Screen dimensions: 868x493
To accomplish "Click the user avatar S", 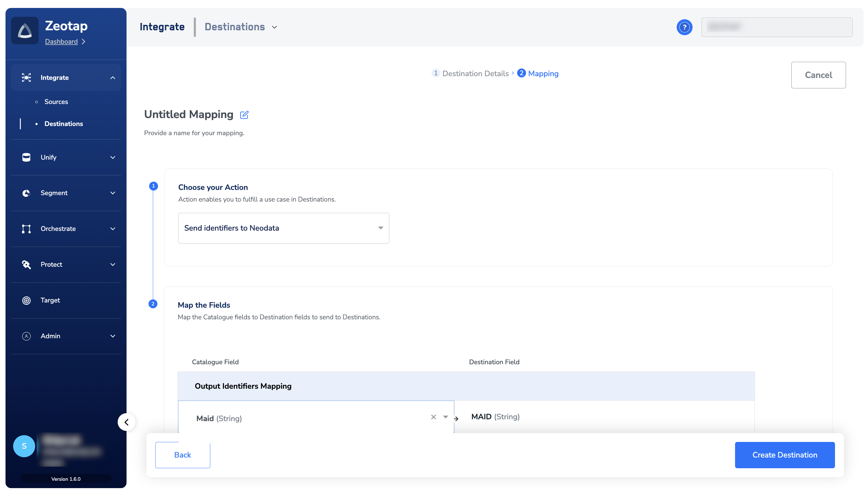I will [x=24, y=446].
